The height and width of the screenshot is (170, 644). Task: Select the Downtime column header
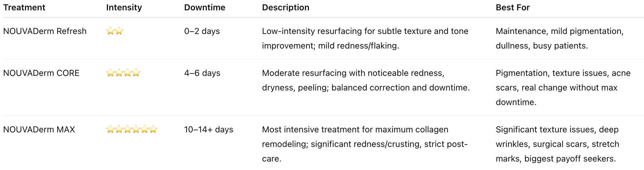[x=205, y=8]
